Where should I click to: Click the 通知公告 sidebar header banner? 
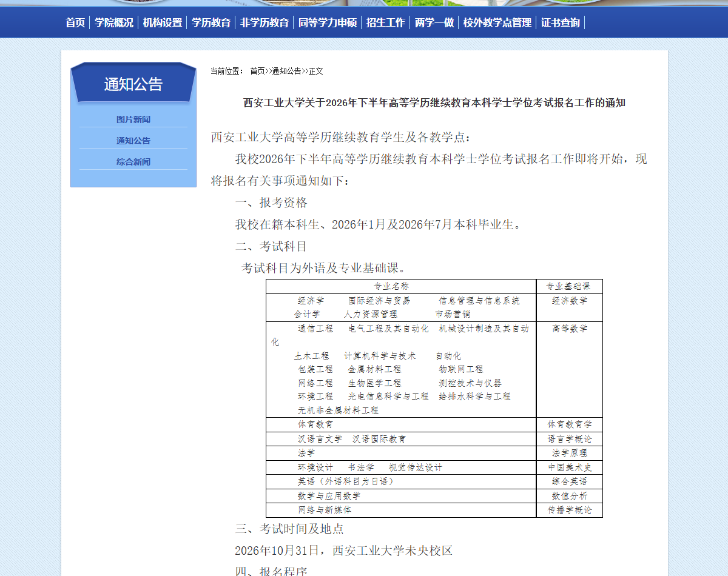(x=133, y=82)
